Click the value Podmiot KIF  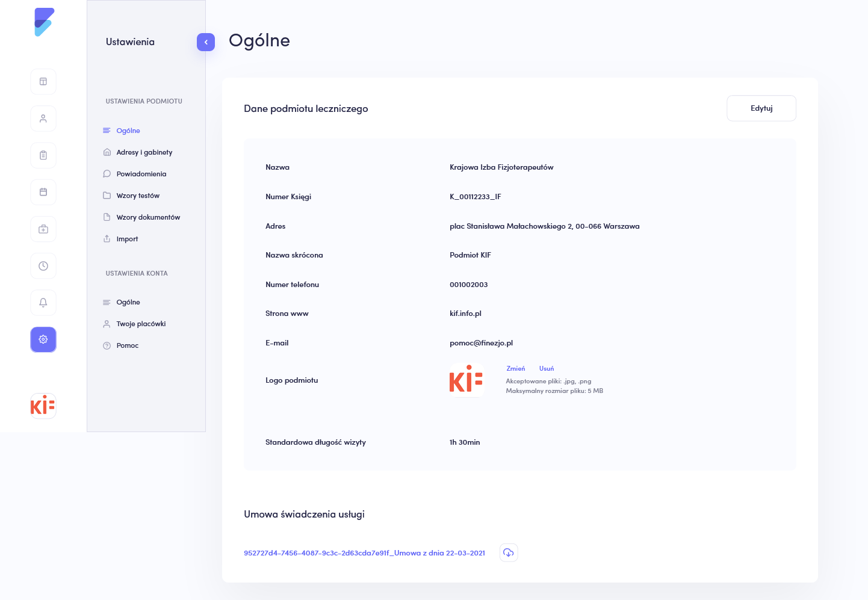(470, 255)
